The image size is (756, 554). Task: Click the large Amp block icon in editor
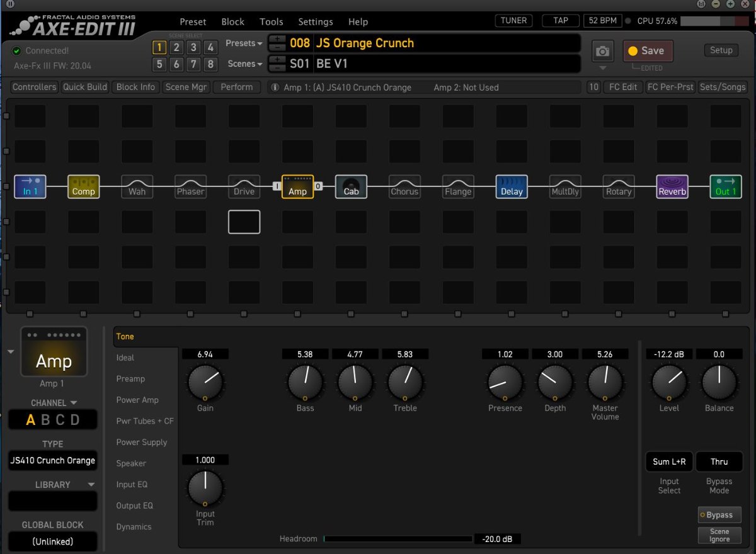54,351
